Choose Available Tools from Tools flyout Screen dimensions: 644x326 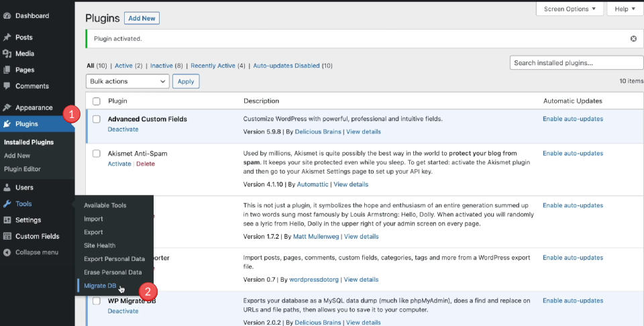click(x=105, y=205)
